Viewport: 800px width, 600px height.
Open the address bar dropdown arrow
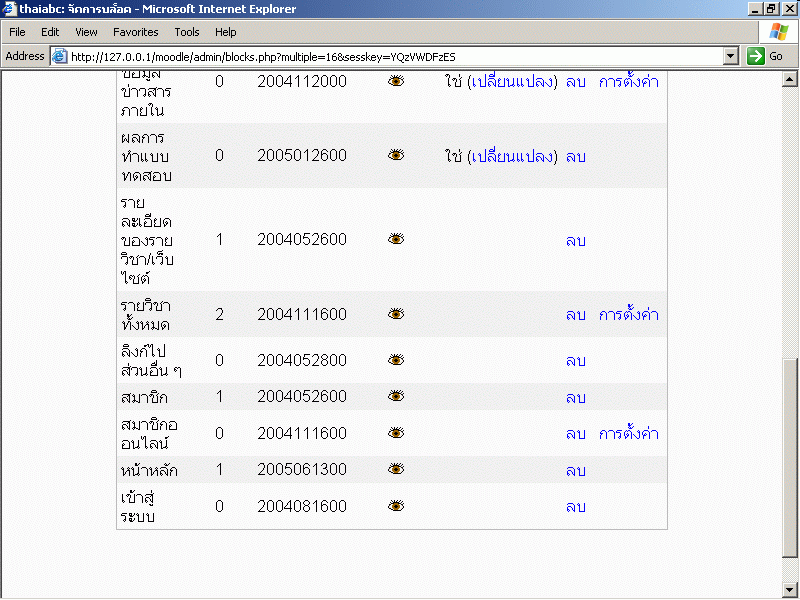[x=730, y=57]
